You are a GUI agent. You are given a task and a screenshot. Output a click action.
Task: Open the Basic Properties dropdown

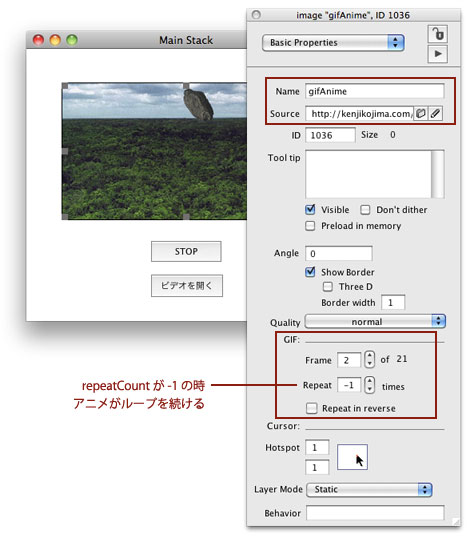point(333,43)
